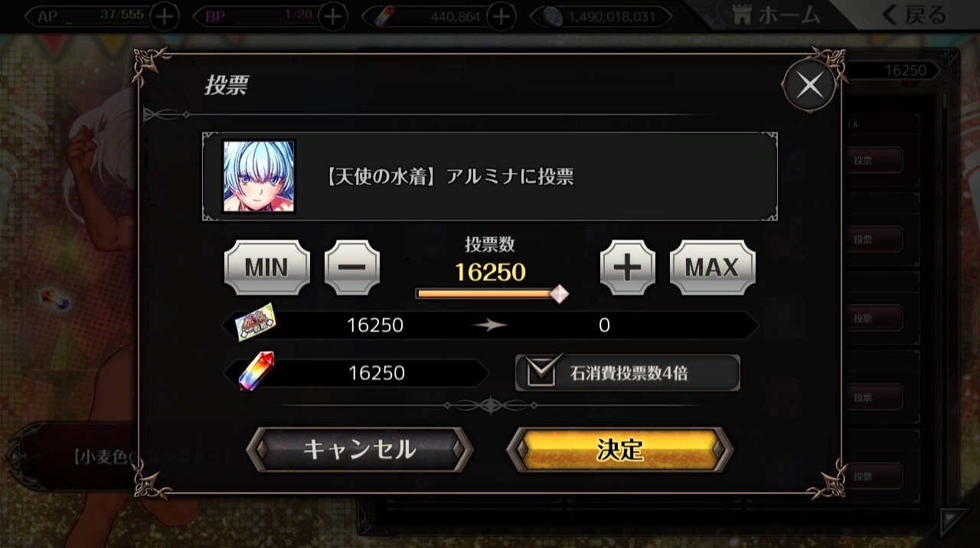Decrease vote count with minus button
The image size is (980, 548).
(352, 267)
